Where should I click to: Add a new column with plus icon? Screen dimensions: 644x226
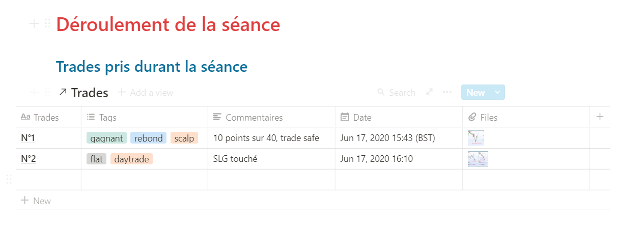600,117
